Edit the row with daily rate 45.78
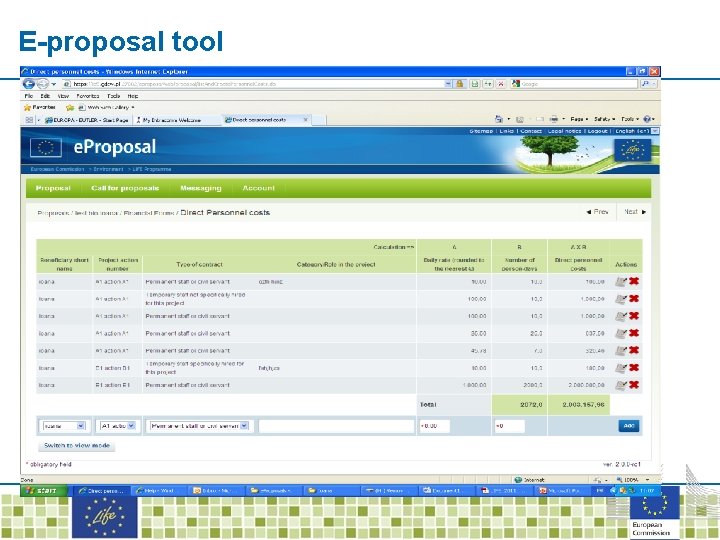Image resolution: width=720 pixels, height=540 pixels. (621, 351)
